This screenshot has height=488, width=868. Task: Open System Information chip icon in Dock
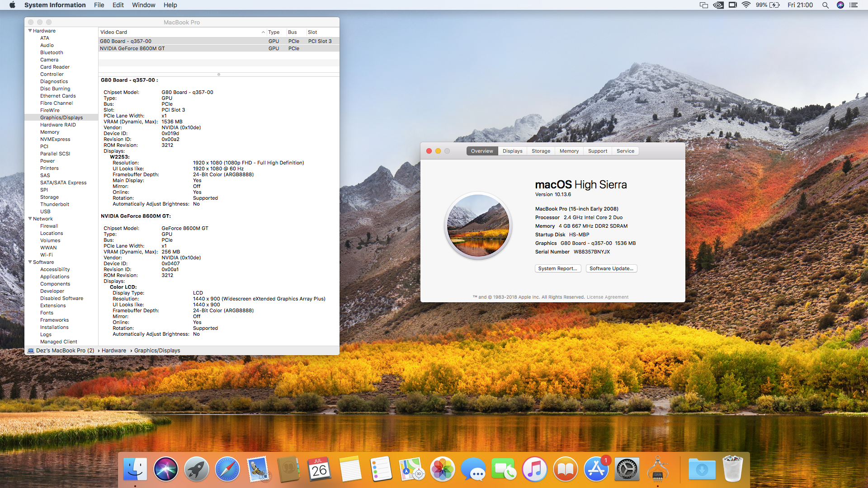[x=658, y=469]
